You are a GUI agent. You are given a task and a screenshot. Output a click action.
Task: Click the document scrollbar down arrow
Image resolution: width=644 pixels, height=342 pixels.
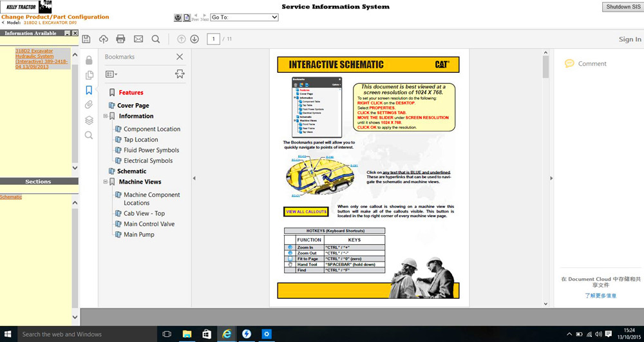pos(545,304)
